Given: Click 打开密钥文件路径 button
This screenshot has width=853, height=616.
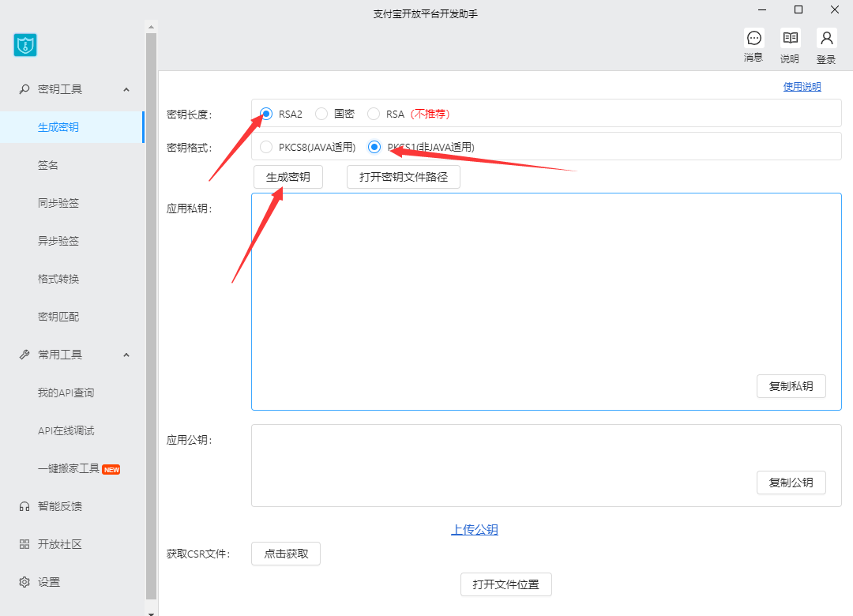Looking at the screenshot, I should [404, 177].
